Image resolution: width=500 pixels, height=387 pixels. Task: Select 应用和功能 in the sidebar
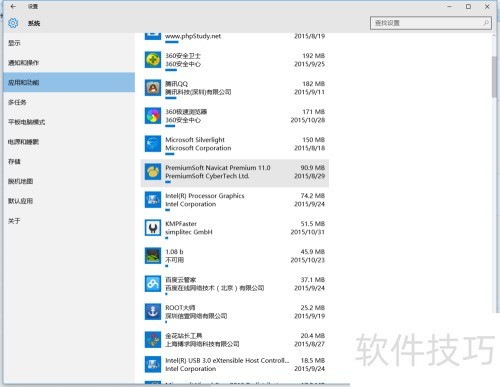[x=69, y=82]
